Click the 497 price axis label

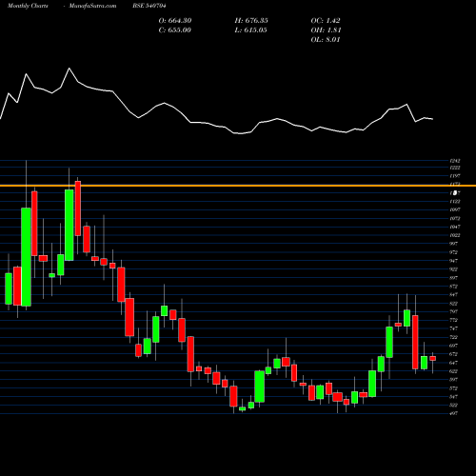click(x=454, y=413)
